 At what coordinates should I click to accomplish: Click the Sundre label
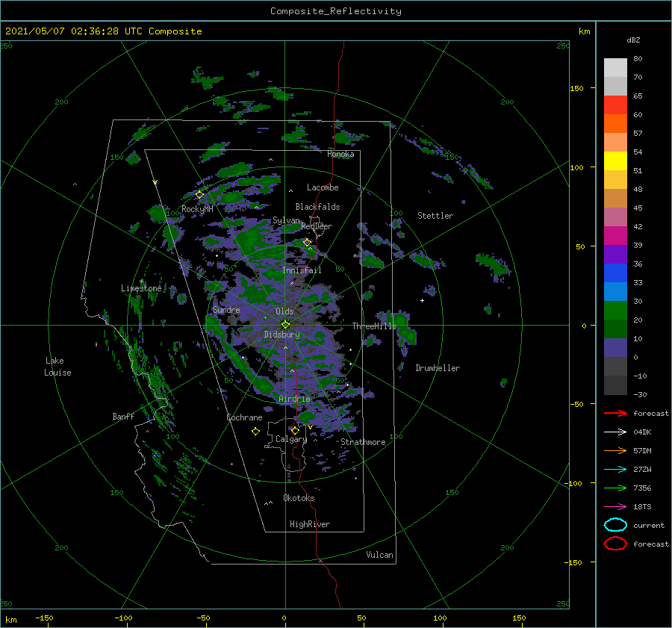[226, 309]
